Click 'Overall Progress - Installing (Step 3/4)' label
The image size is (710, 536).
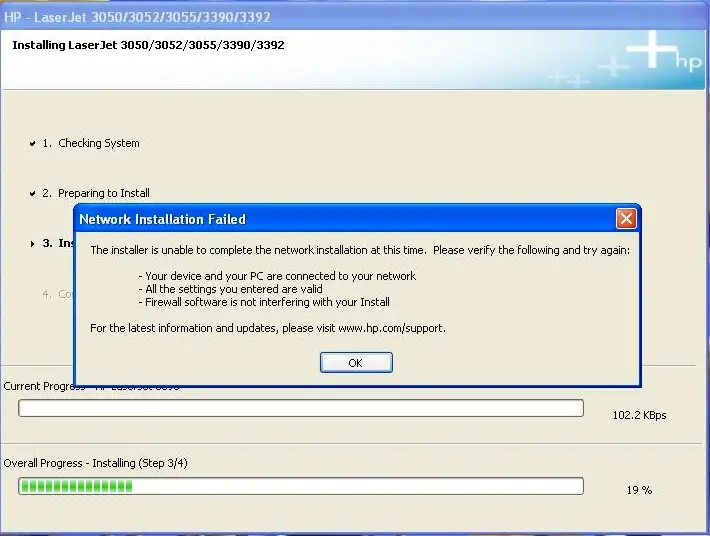click(96, 463)
